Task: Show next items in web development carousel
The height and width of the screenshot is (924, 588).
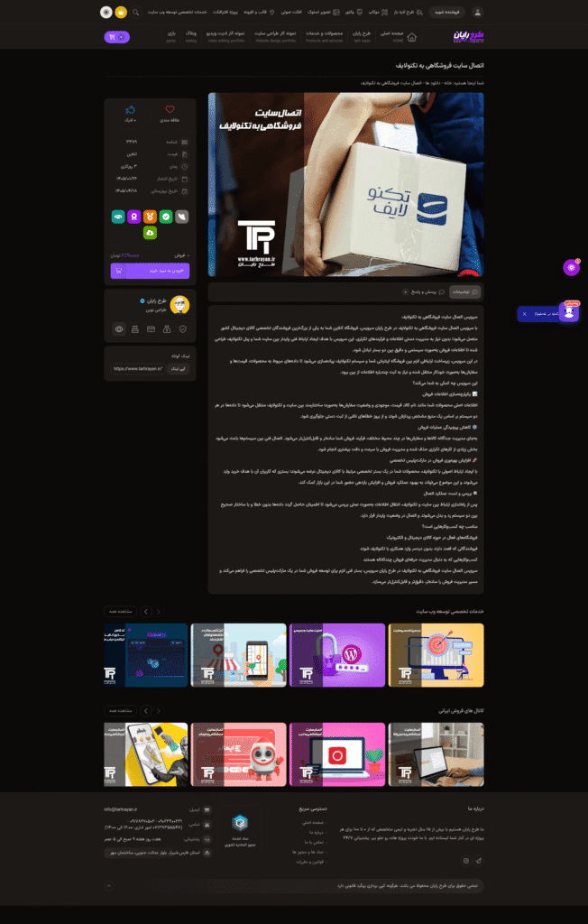Action: click(x=147, y=612)
